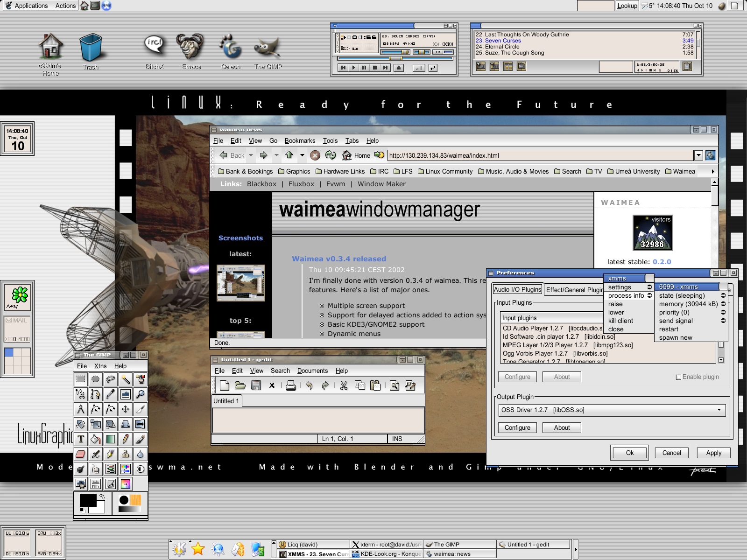The height and width of the screenshot is (560, 747).
Task: Click the Stop icon in Galeon toolbar
Action: [315, 155]
